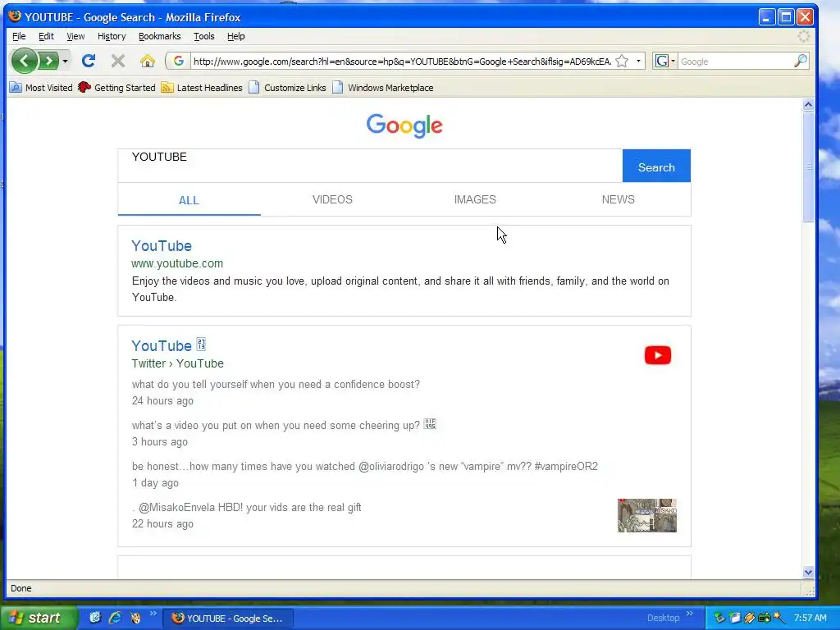The width and height of the screenshot is (840, 630).
Task: Open the History menu
Action: click(x=112, y=36)
